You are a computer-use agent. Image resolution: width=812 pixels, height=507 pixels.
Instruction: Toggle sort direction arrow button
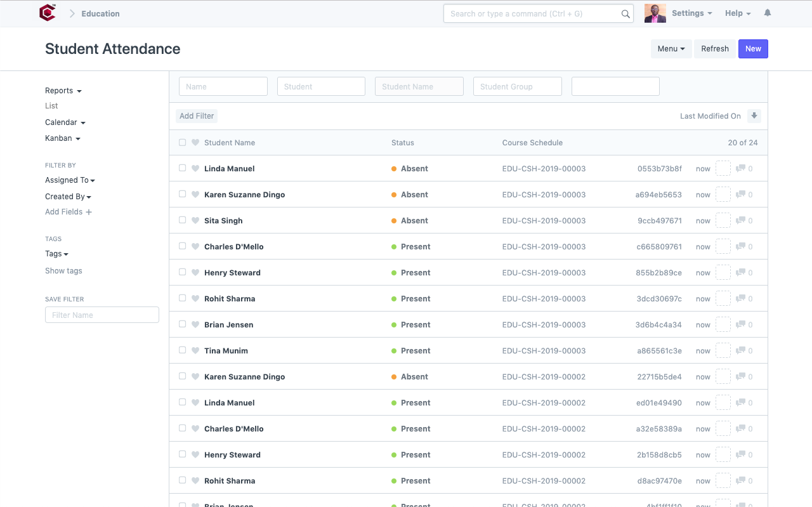(754, 115)
